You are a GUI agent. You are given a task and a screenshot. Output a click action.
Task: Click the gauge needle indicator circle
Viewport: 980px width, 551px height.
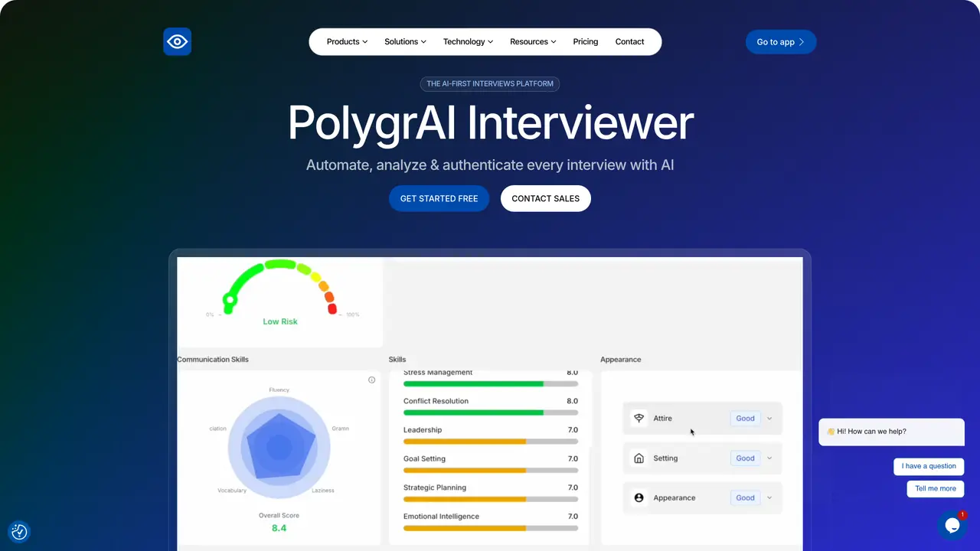click(228, 299)
